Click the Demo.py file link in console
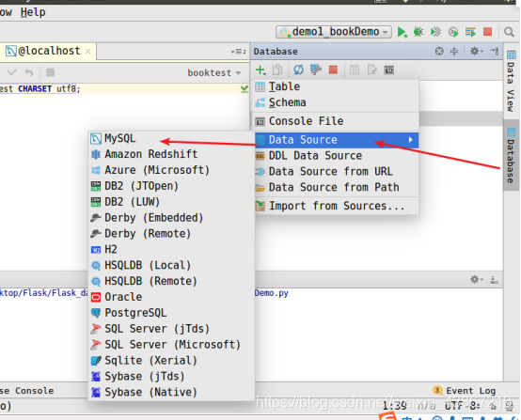Image resolution: width=521 pixels, height=420 pixels. tap(272, 293)
